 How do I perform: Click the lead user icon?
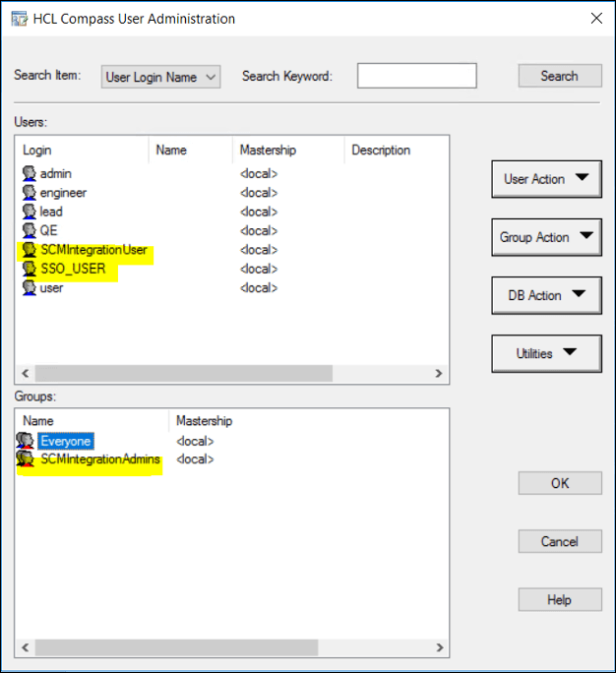coord(30,212)
